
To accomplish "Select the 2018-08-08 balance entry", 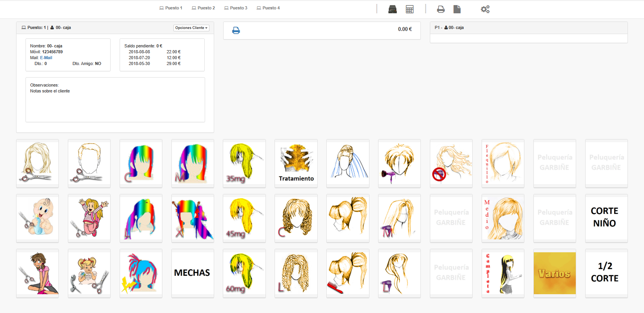I will 155,52.
